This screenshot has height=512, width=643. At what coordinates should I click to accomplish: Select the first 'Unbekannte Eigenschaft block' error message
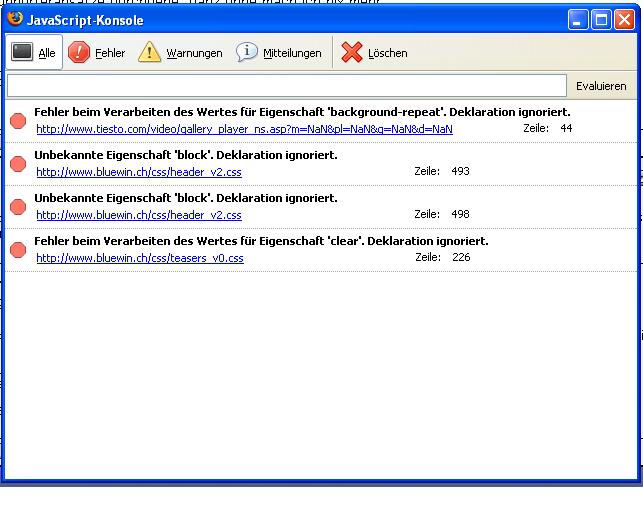click(186, 155)
